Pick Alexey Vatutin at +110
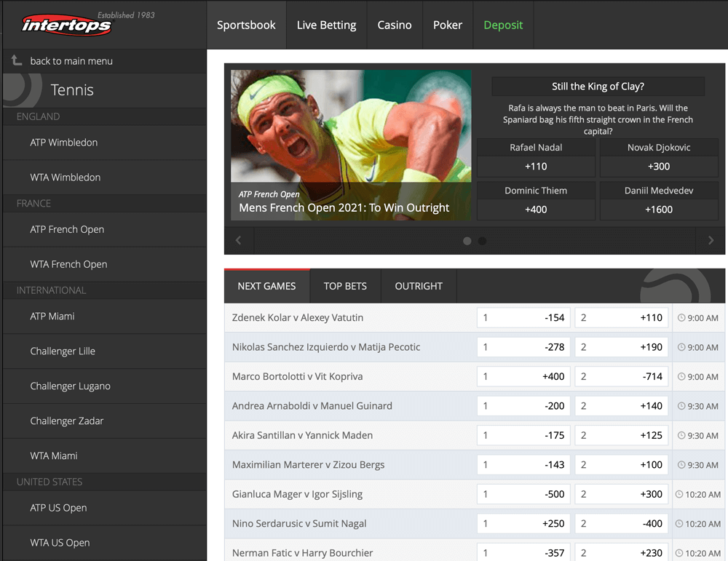Image resolution: width=728 pixels, height=561 pixels. coord(622,318)
